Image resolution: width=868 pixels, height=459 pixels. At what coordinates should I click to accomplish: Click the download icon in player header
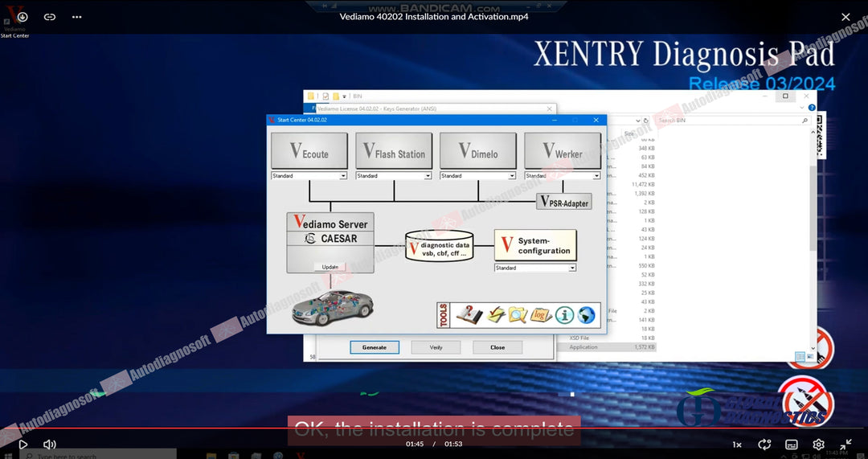(23, 17)
